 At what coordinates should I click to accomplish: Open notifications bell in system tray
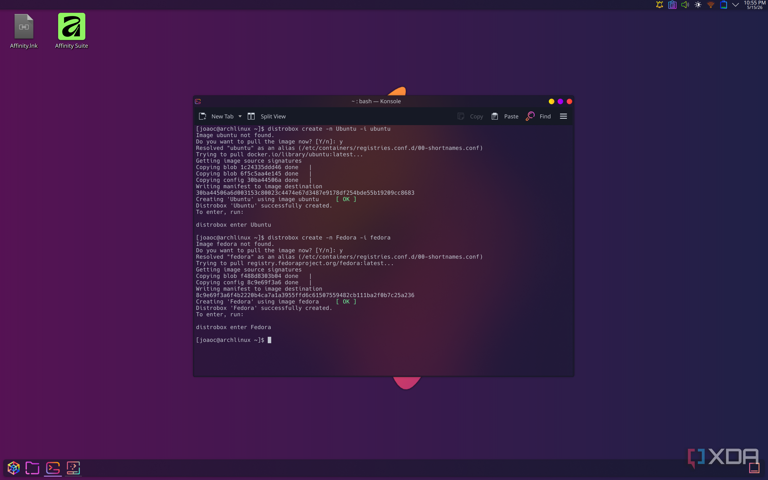tap(659, 4)
